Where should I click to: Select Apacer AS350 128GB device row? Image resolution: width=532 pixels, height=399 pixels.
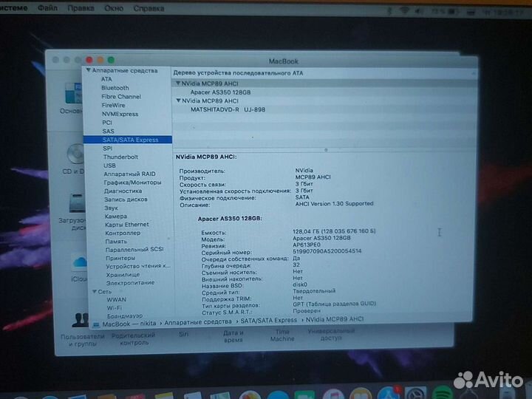click(220, 92)
